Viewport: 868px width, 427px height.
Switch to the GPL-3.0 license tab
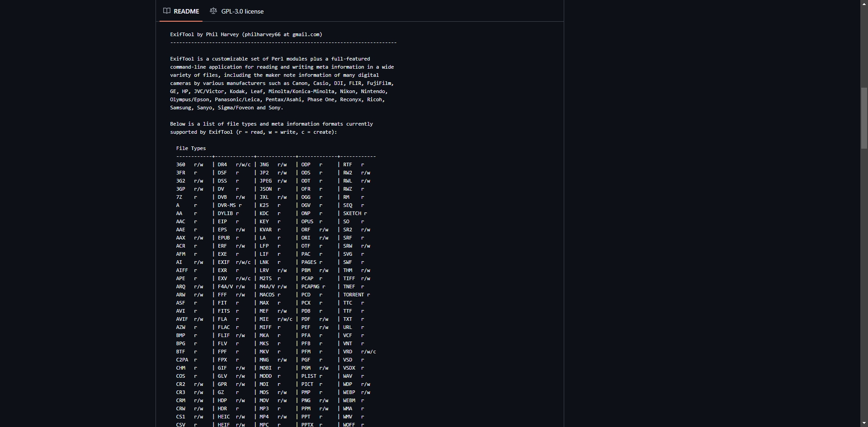point(236,11)
